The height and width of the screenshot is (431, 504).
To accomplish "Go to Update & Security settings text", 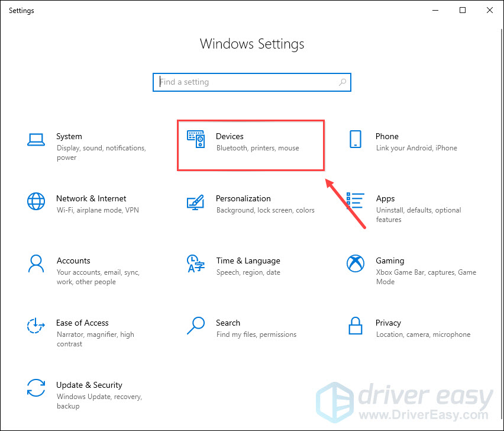I will click(89, 385).
